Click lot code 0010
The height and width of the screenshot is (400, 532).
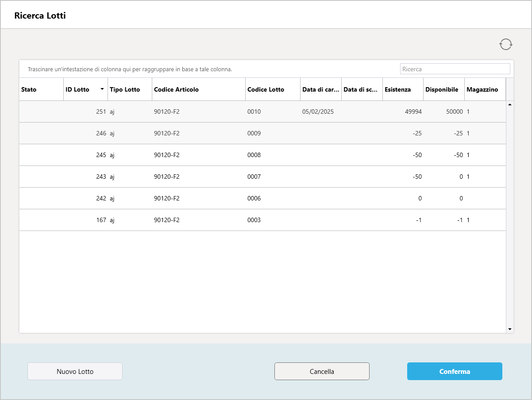[x=254, y=112]
